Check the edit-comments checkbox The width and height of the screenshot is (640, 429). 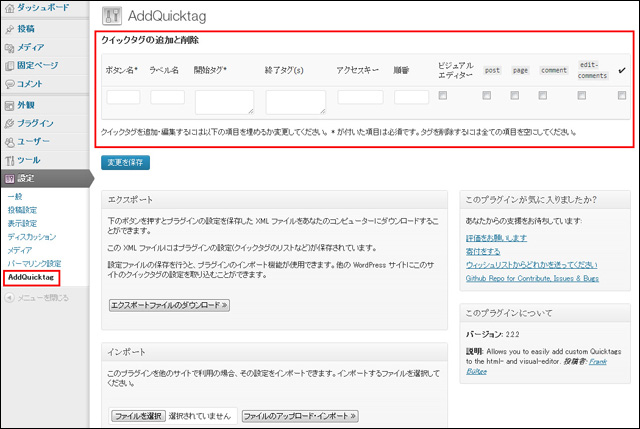[583, 96]
